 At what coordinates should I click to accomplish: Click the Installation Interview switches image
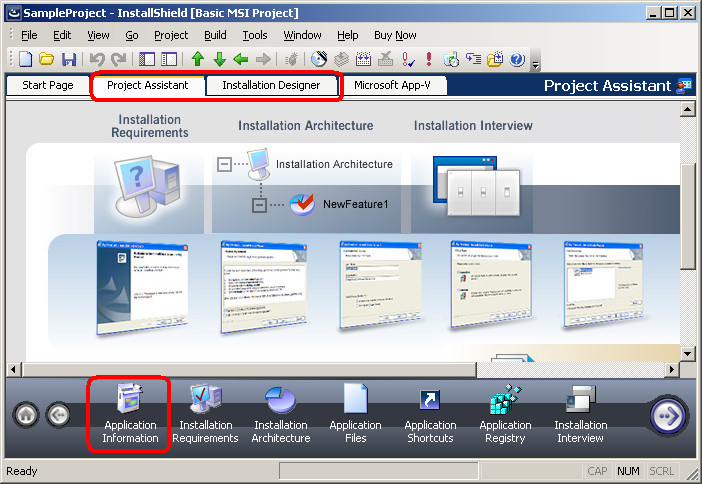tap(477, 186)
